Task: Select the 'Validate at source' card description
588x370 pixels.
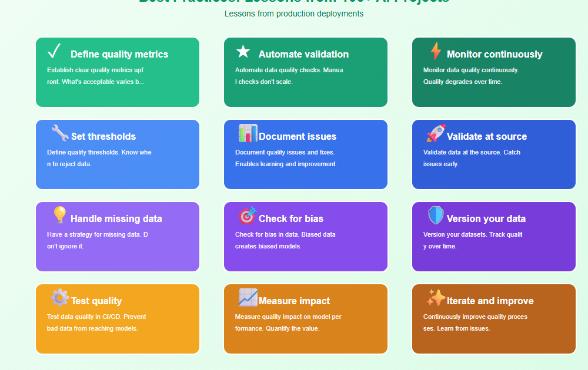Action: click(x=472, y=158)
